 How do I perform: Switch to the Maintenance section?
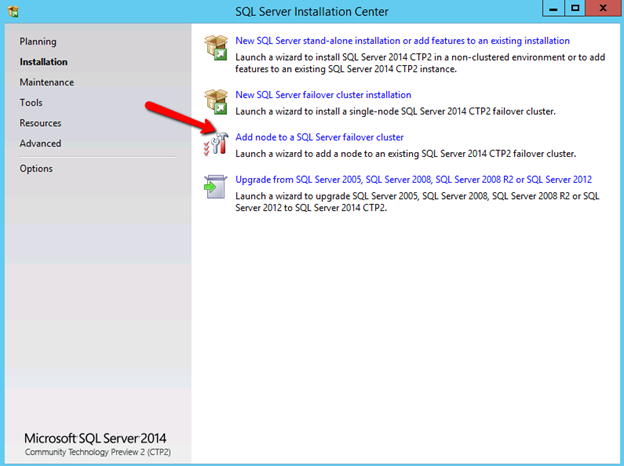pos(46,82)
